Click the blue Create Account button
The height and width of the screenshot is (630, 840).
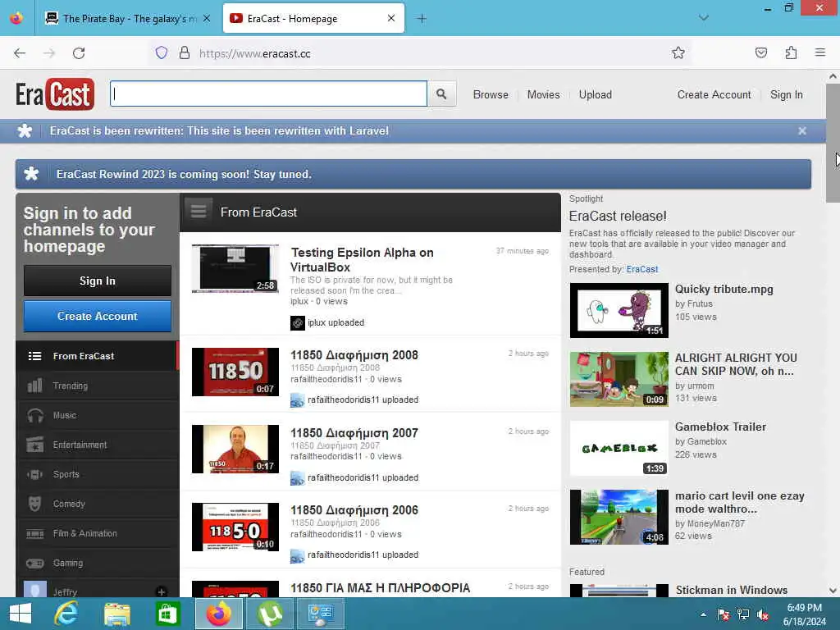click(98, 316)
